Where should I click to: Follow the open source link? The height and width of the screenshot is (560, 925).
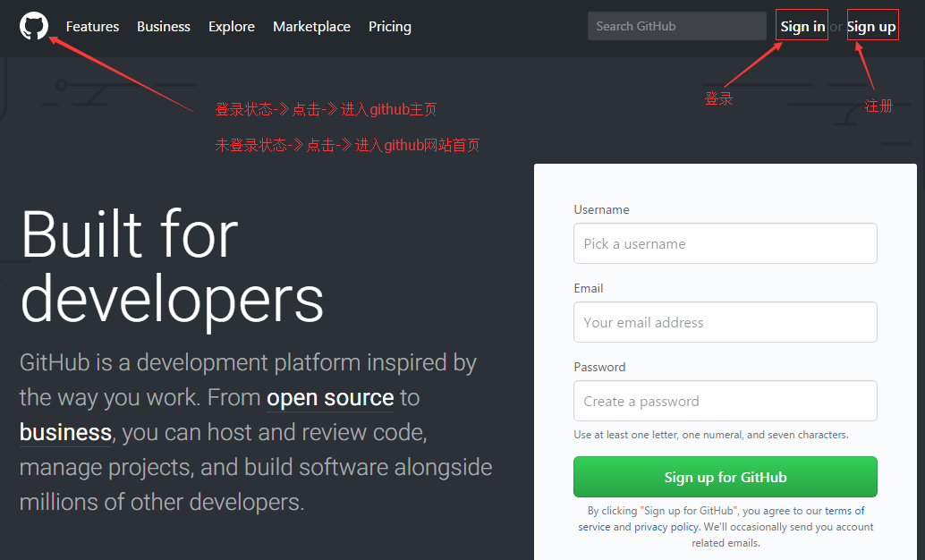[x=330, y=398]
